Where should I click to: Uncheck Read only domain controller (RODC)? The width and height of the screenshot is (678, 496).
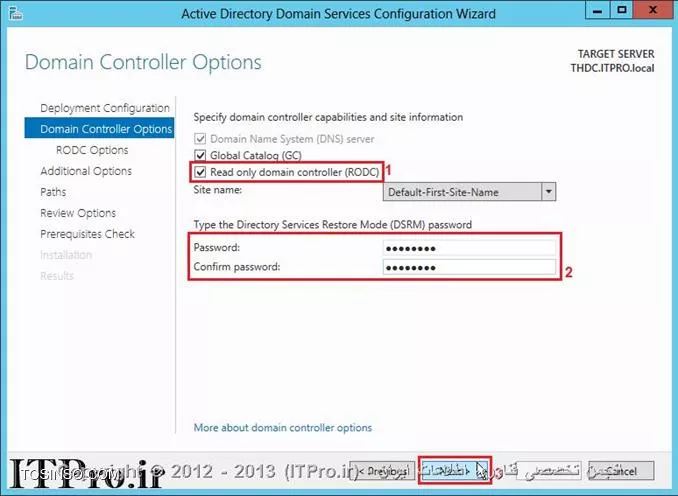(200, 172)
